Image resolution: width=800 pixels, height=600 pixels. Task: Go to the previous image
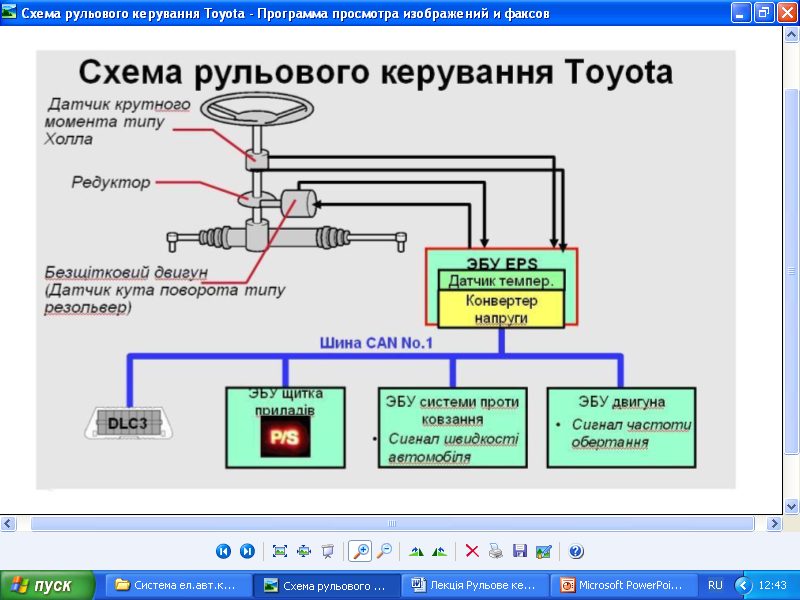coord(223,551)
